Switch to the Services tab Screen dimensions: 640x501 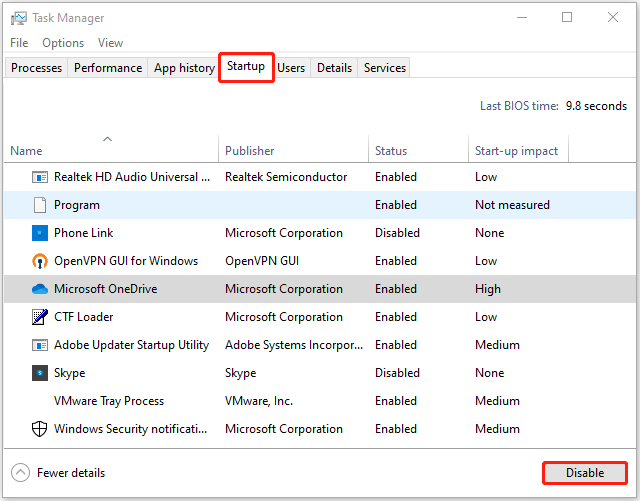point(384,68)
